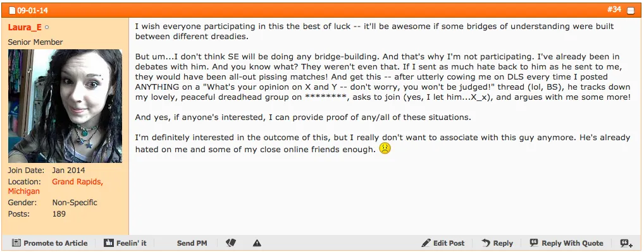Click the Edit Post pencil icon
This screenshot has width=644, height=252.
426,243
